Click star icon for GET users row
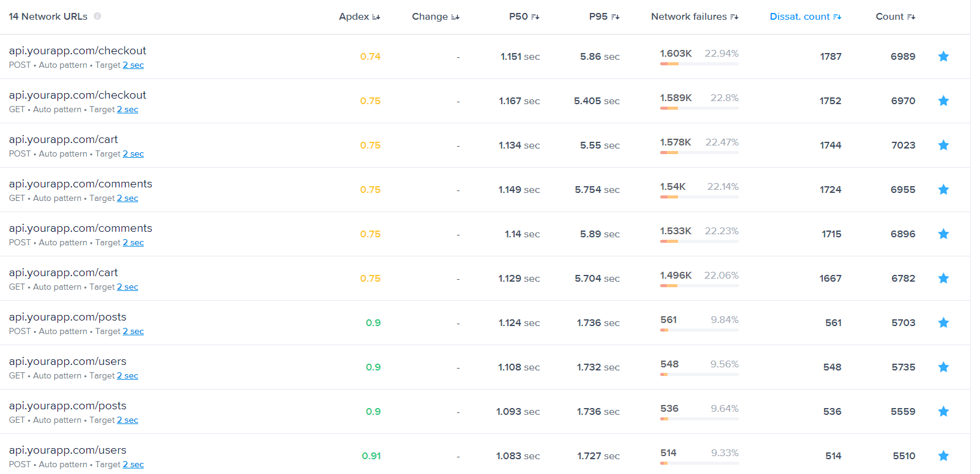Screen dimensions: 980x474 943,367
